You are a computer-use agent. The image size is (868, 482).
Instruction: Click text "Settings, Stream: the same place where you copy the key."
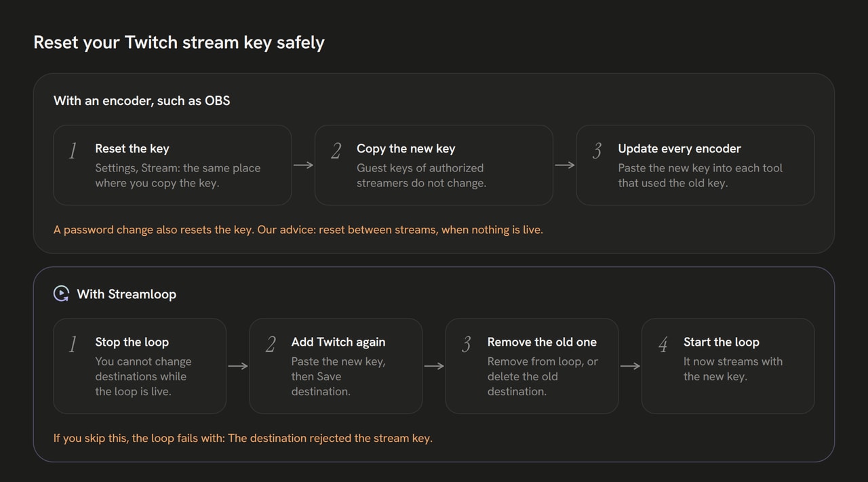178,175
